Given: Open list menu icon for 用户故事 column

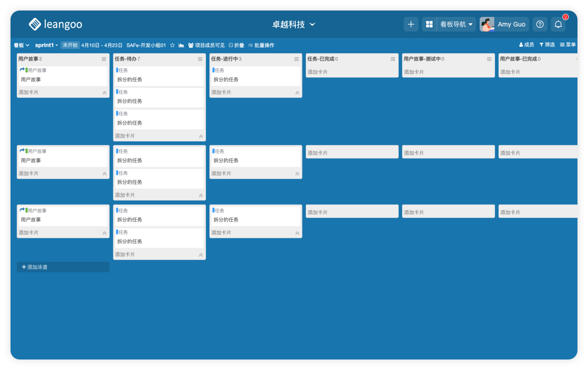Looking at the screenshot, I should coord(104,59).
